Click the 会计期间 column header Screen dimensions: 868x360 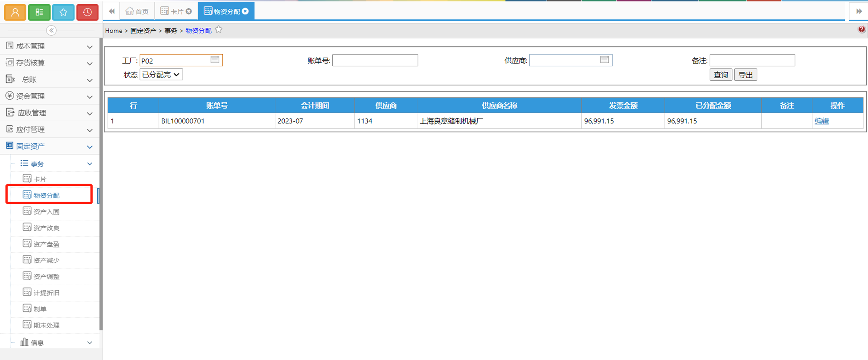coord(315,106)
